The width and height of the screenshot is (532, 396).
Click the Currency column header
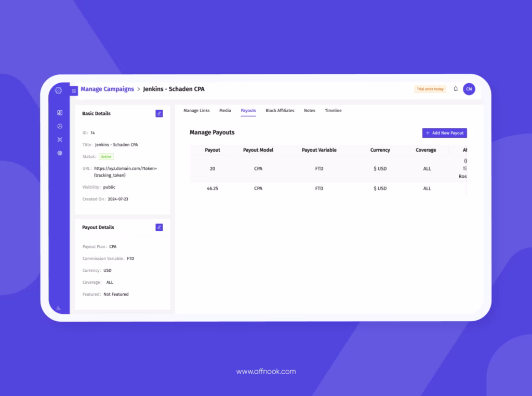pyautogui.click(x=380, y=150)
